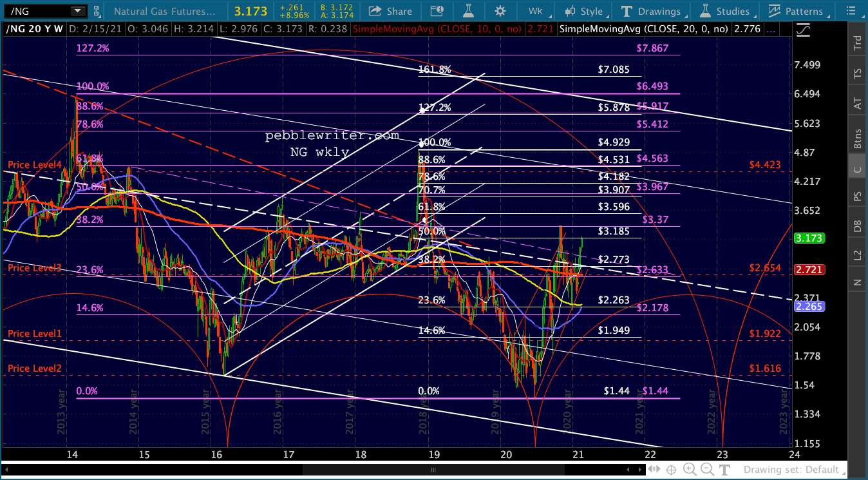868x480 pixels.
Task: Zoom out on the chart
Action: 706,470
